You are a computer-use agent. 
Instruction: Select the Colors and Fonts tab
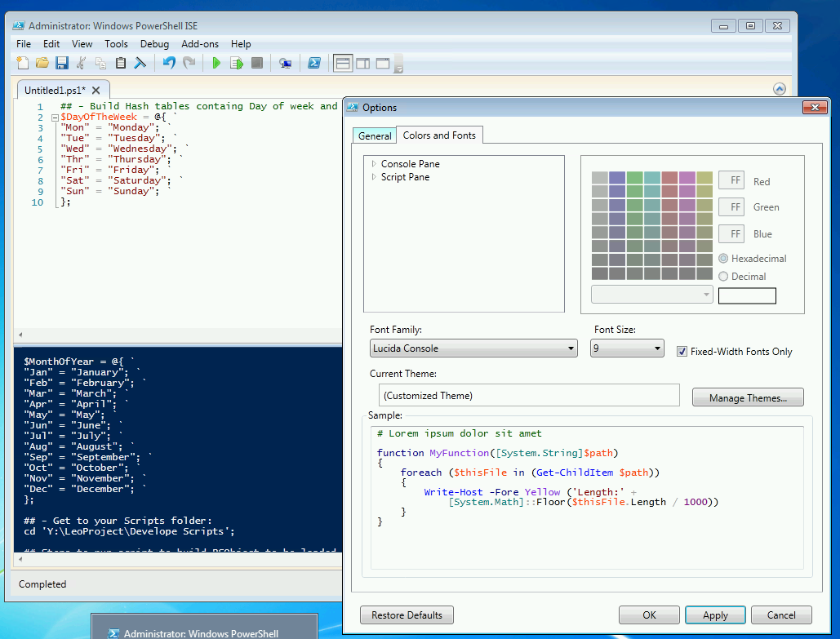[x=439, y=135]
